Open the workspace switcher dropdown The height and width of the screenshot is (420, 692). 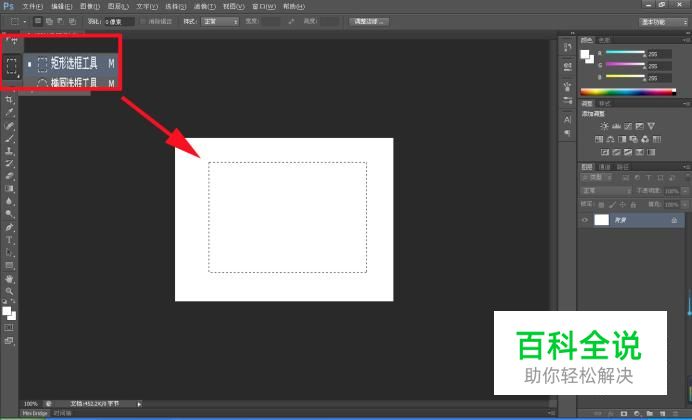(663, 22)
